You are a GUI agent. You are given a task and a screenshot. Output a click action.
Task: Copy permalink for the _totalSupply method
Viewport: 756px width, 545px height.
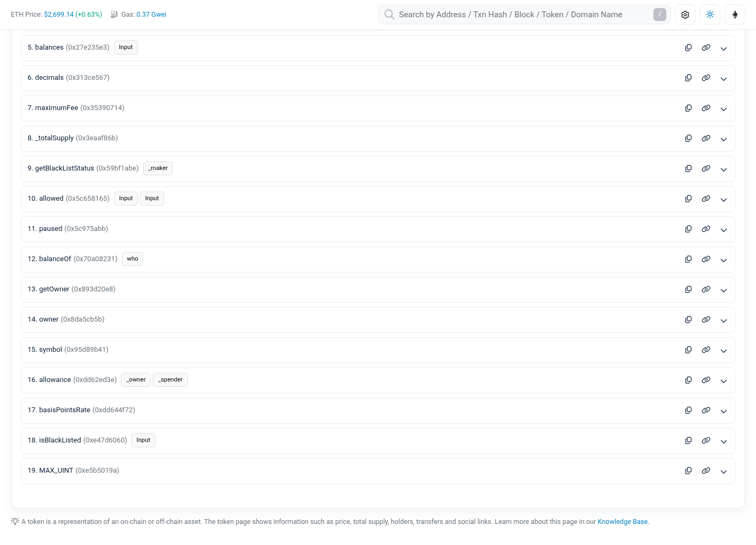pyautogui.click(x=706, y=139)
